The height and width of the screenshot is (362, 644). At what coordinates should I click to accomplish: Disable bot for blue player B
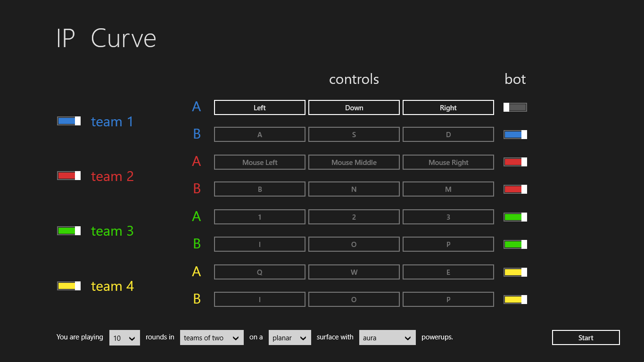[515, 135]
